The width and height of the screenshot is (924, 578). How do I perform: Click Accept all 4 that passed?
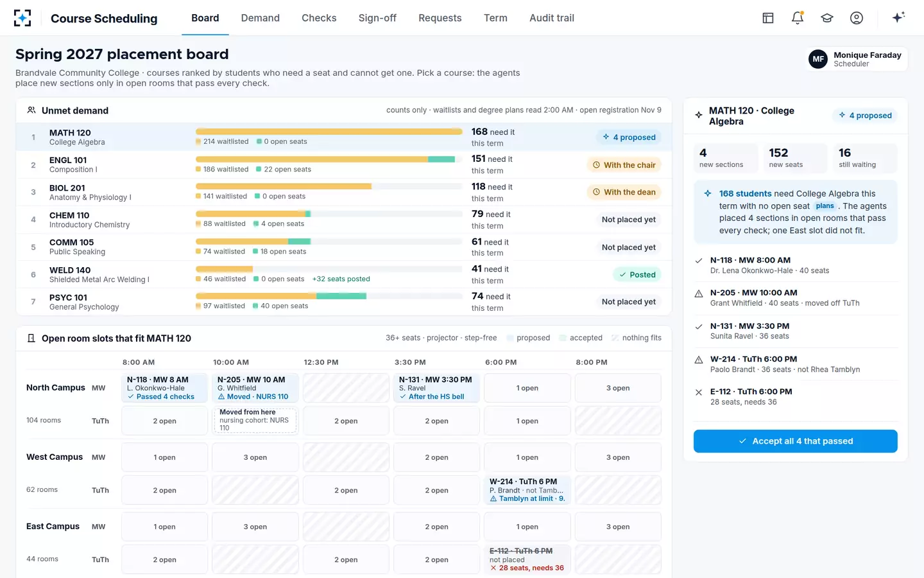(796, 441)
